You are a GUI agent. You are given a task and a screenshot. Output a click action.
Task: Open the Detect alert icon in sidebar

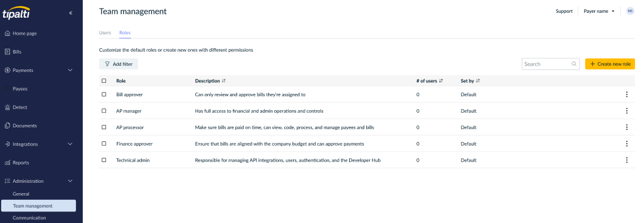[7, 107]
